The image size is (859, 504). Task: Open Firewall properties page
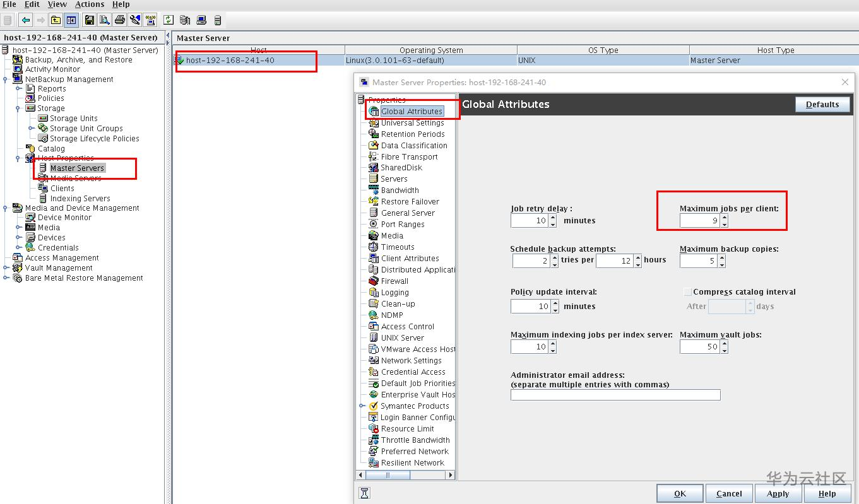(394, 281)
